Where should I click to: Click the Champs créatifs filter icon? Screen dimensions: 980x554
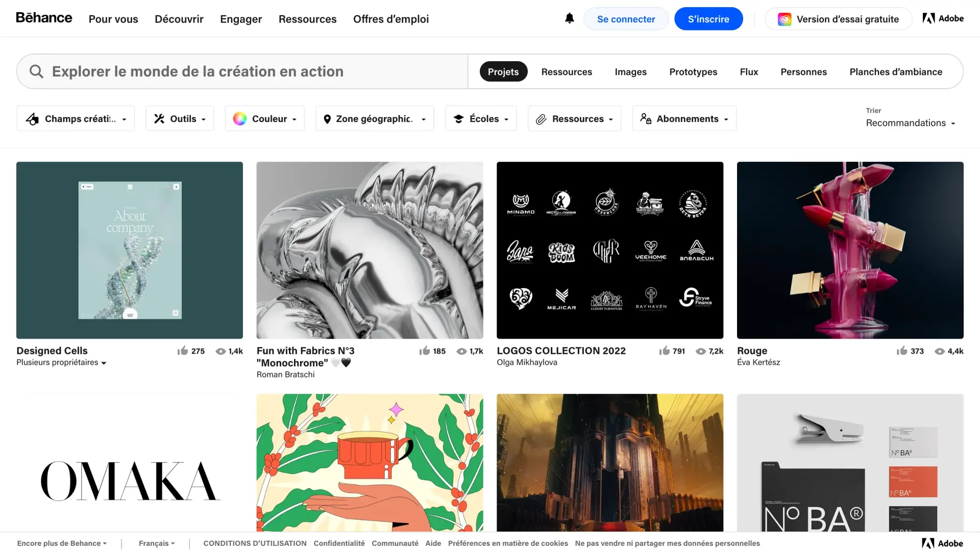(x=32, y=118)
